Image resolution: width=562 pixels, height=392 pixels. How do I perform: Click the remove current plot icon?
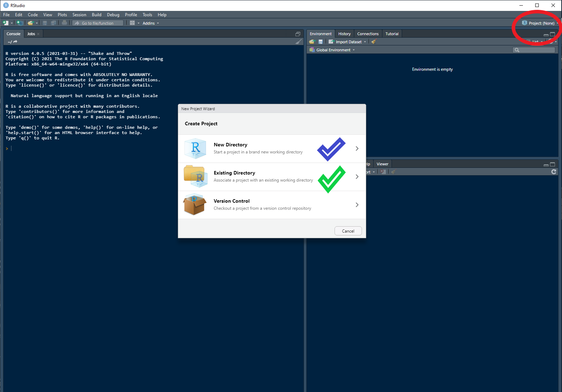(x=383, y=172)
